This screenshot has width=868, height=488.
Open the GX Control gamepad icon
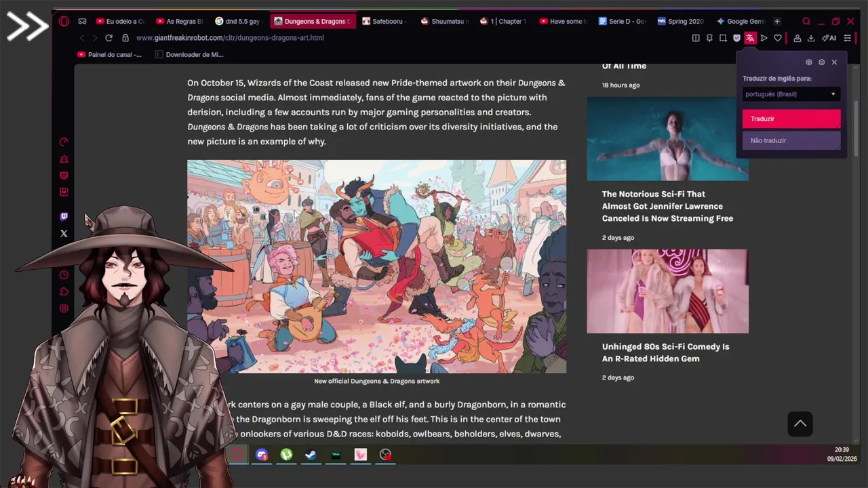coord(82,21)
